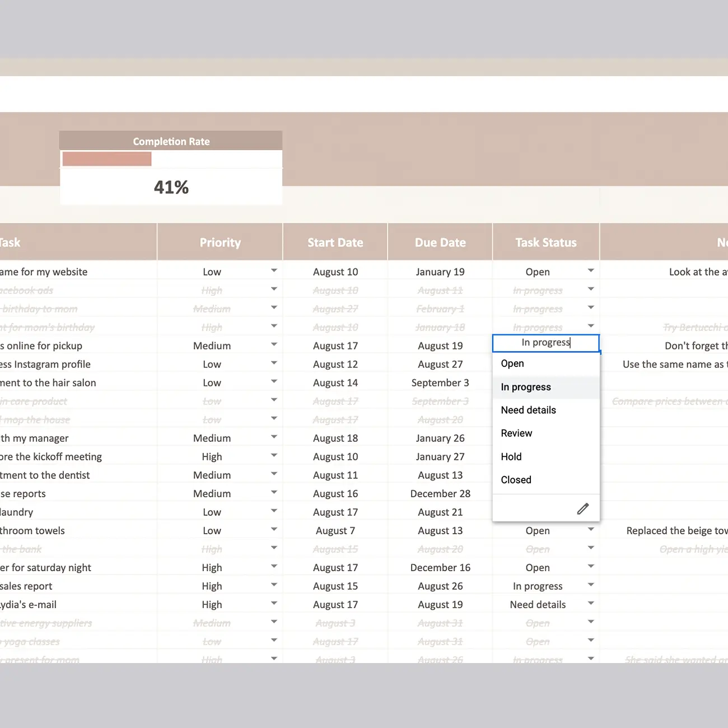Select 'January 26' due date cell
Image resolution: width=728 pixels, height=728 pixels.
[440, 438]
